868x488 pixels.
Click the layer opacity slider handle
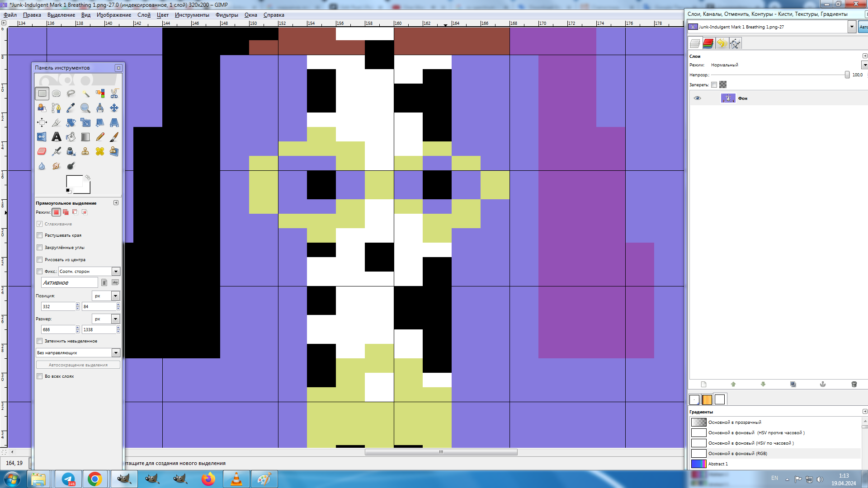click(x=847, y=75)
